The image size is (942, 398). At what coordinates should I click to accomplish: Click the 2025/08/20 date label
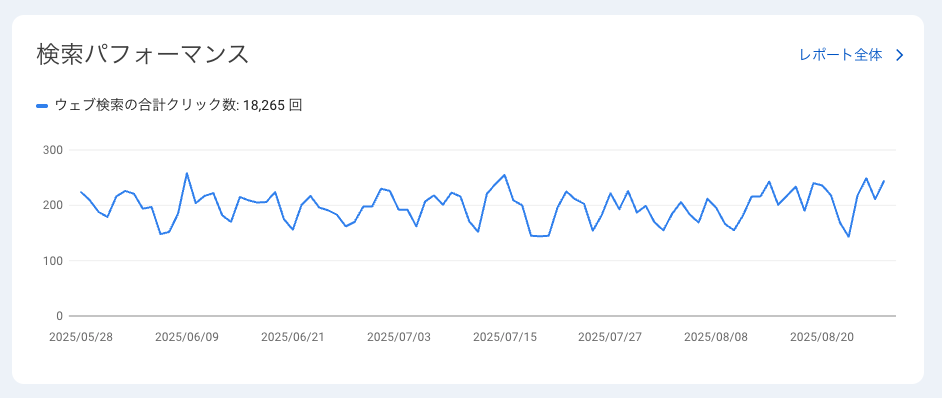[x=822, y=337]
